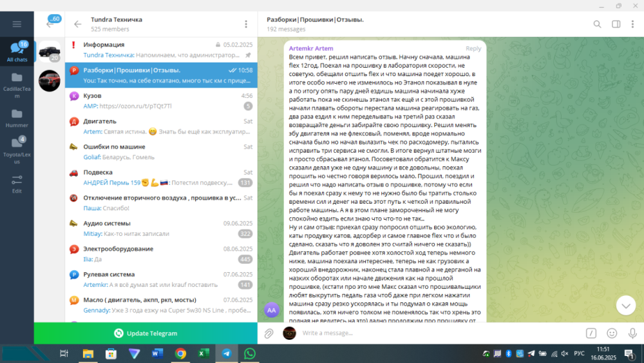
Task: Launch WhatsApp from the taskbar
Action: click(249, 353)
